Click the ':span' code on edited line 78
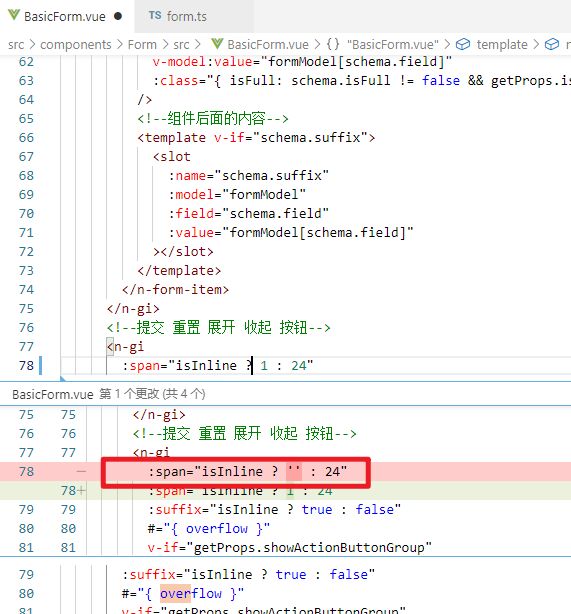This screenshot has height=614, width=571. point(217,366)
